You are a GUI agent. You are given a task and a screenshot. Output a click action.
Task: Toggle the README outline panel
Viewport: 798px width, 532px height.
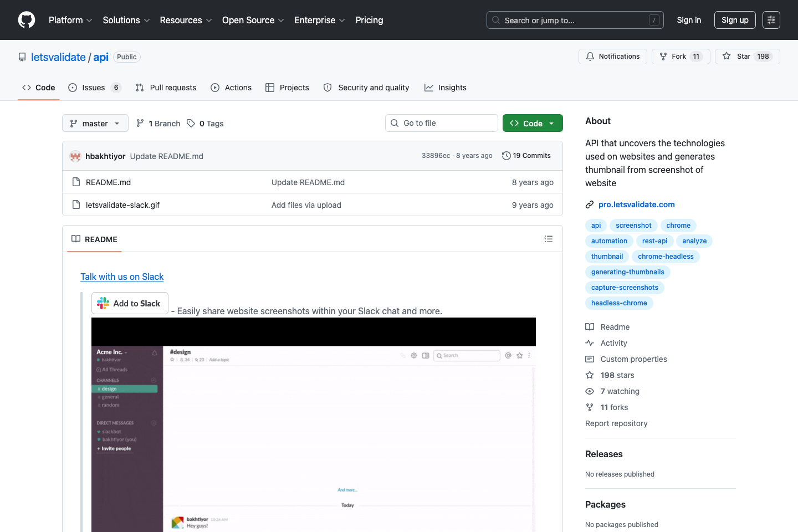pyautogui.click(x=549, y=238)
